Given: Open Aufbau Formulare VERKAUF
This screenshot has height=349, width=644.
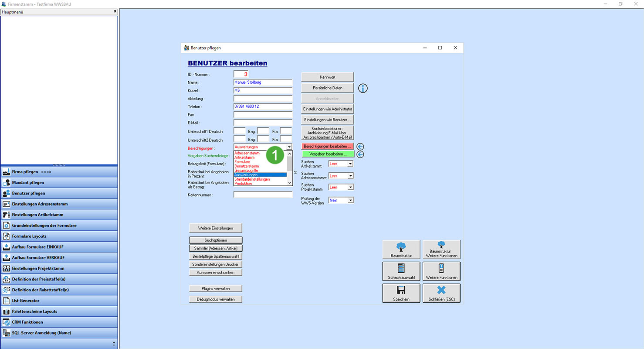Looking at the screenshot, I should point(59,257).
